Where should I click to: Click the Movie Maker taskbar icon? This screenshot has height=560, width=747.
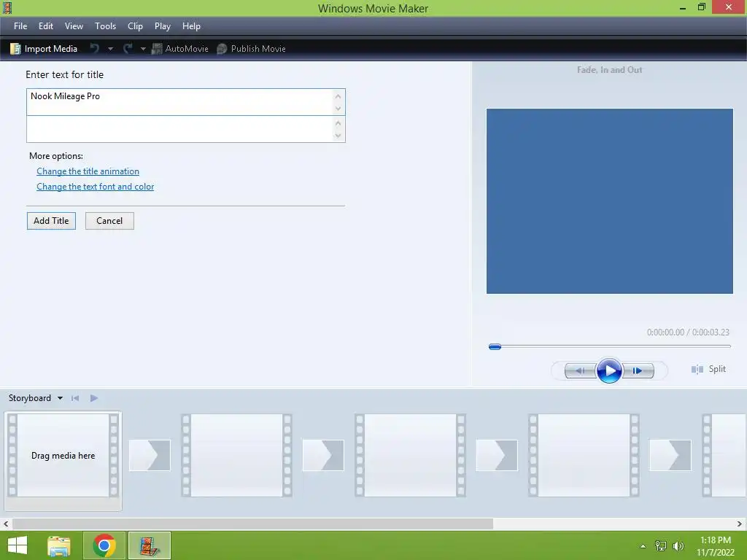click(x=149, y=545)
